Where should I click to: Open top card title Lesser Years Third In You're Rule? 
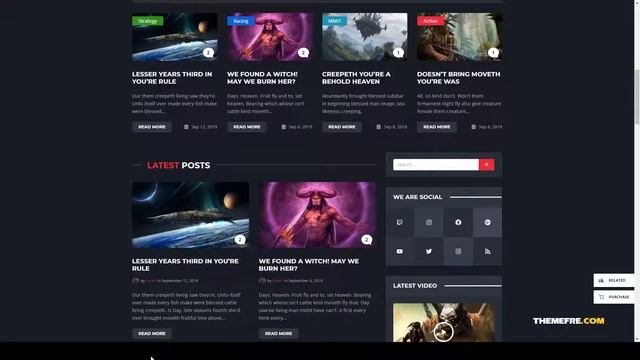point(172,78)
